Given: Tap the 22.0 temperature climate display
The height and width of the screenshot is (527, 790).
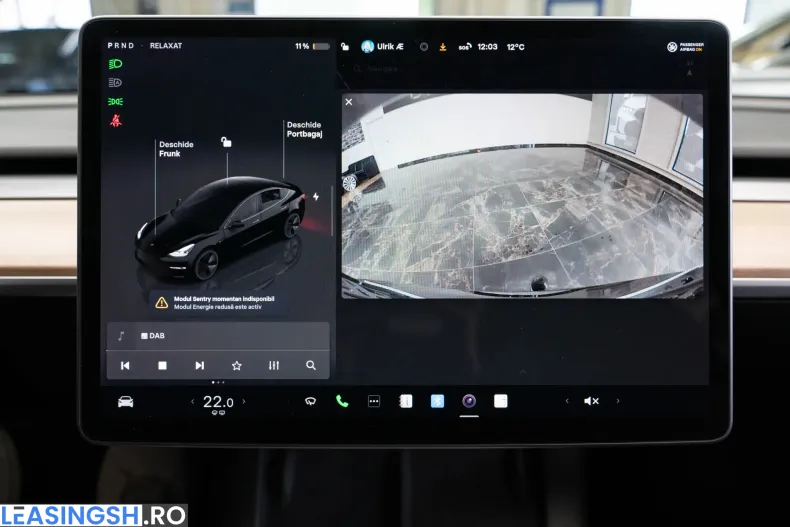Looking at the screenshot, I should coord(218,402).
